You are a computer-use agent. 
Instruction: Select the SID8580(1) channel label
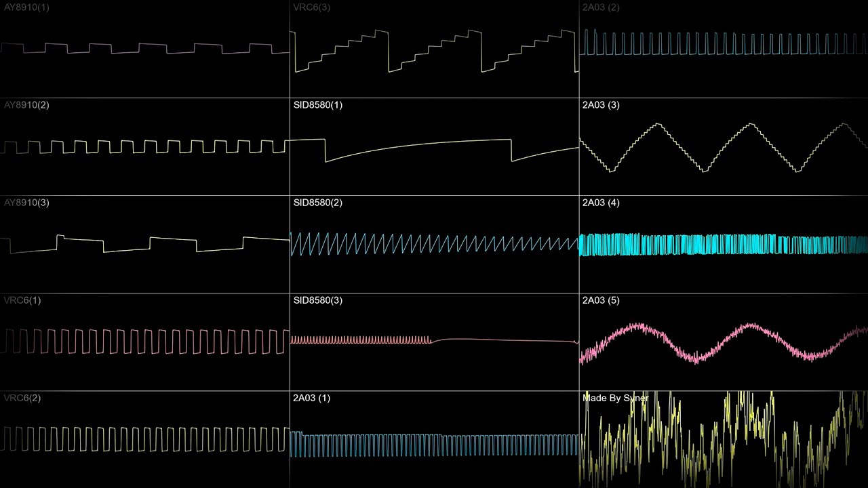[x=318, y=105]
